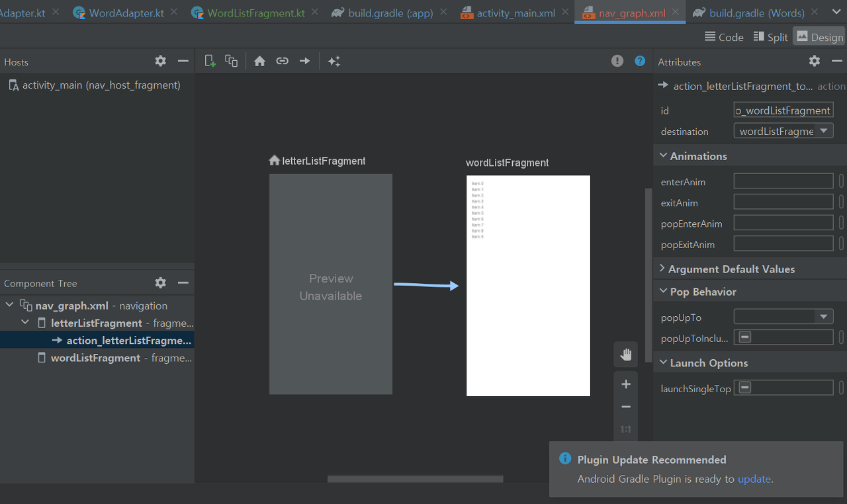Click the enterAnim input field
This screenshot has width=847, height=504.
(x=783, y=181)
